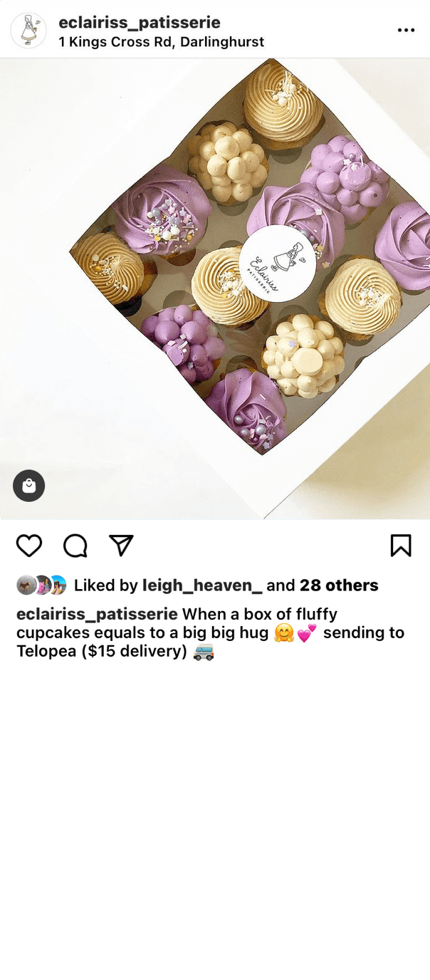Save the post with the bookmark icon
This screenshot has height=980, width=430.
tap(401, 546)
